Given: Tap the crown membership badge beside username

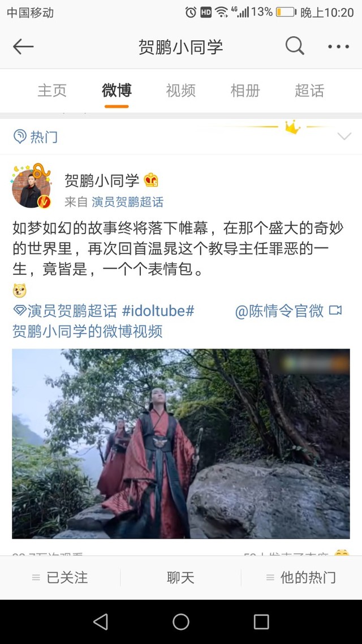Looking at the screenshot, I should [x=151, y=180].
